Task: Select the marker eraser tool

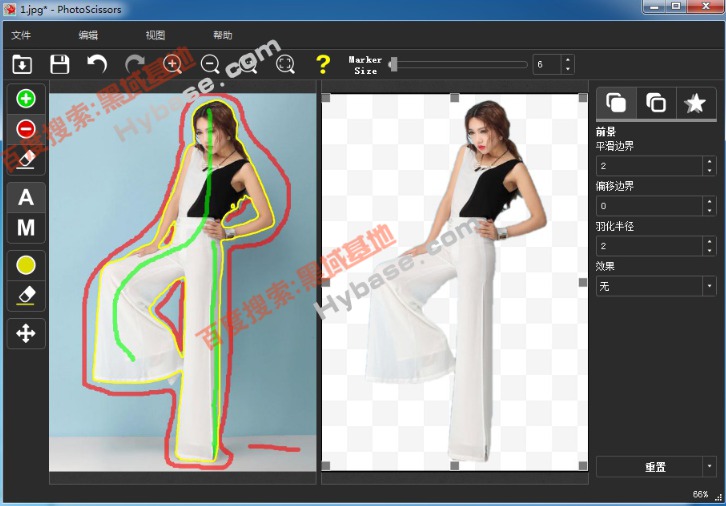Action: tap(26, 159)
